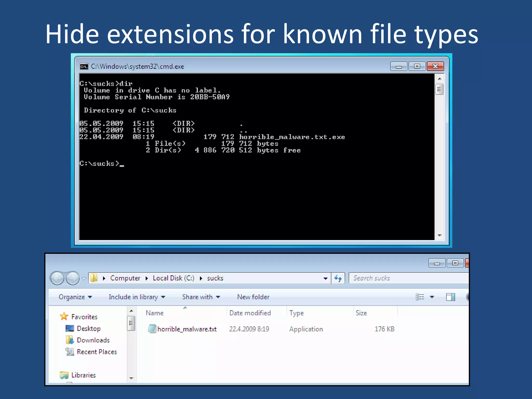Click the Libraries folder icon

[64, 375]
